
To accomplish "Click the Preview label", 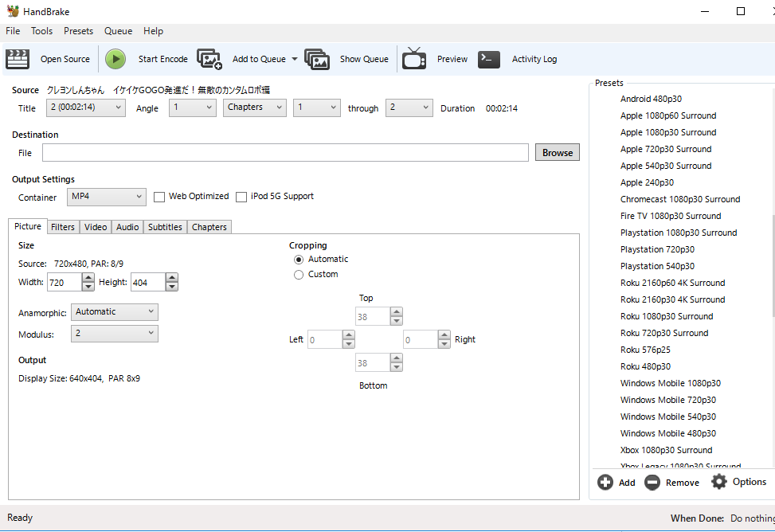I will coord(452,59).
